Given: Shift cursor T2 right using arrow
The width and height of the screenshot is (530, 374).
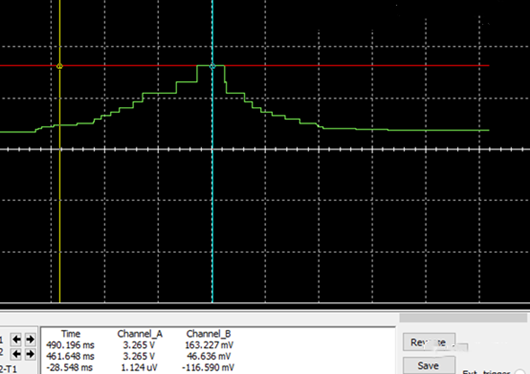Looking at the screenshot, I should (30, 354).
